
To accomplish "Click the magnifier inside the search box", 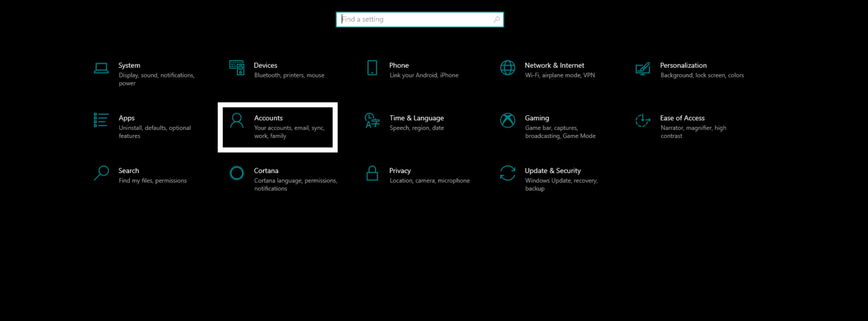I will [496, 19].
